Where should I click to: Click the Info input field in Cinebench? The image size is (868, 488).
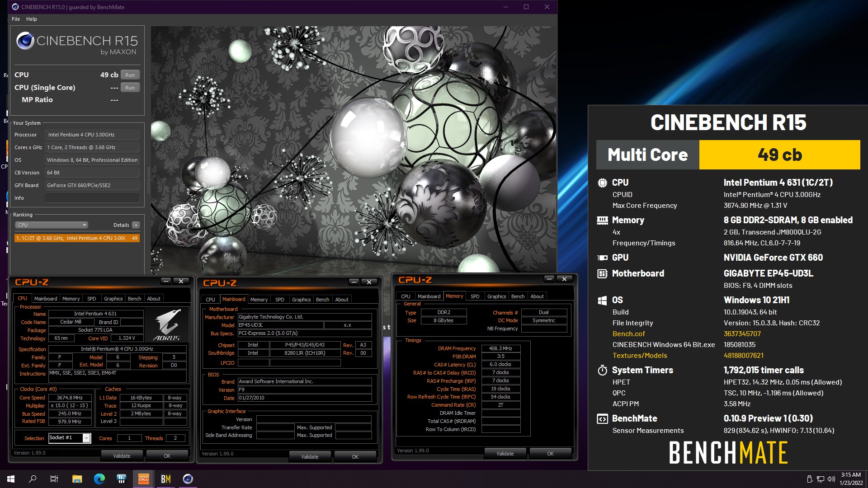pos(92,198)
